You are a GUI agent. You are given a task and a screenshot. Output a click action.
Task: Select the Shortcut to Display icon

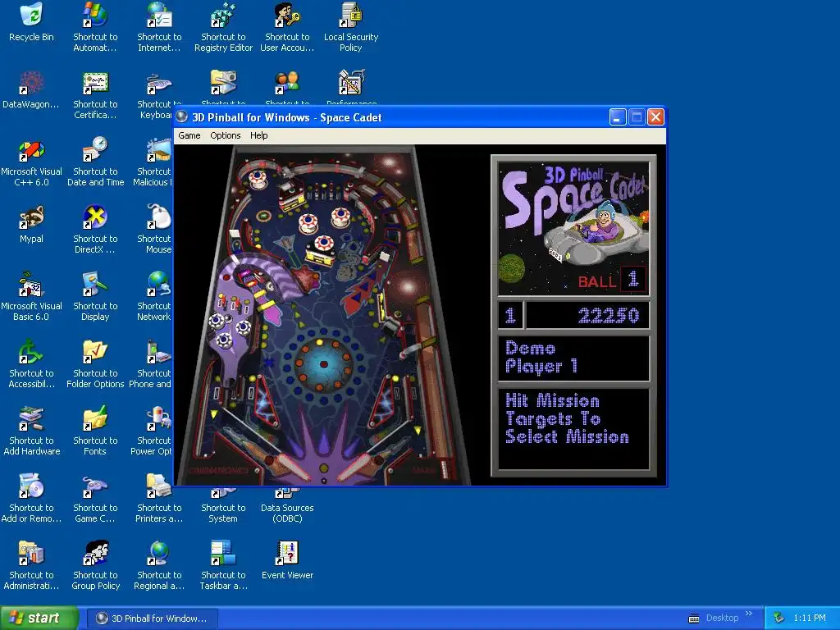(95, 297)
